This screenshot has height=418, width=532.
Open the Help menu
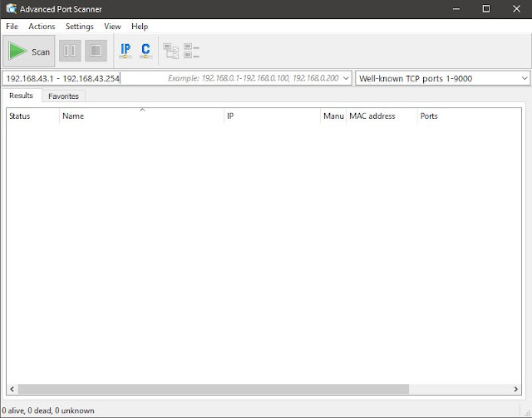(x=140, y=26)
